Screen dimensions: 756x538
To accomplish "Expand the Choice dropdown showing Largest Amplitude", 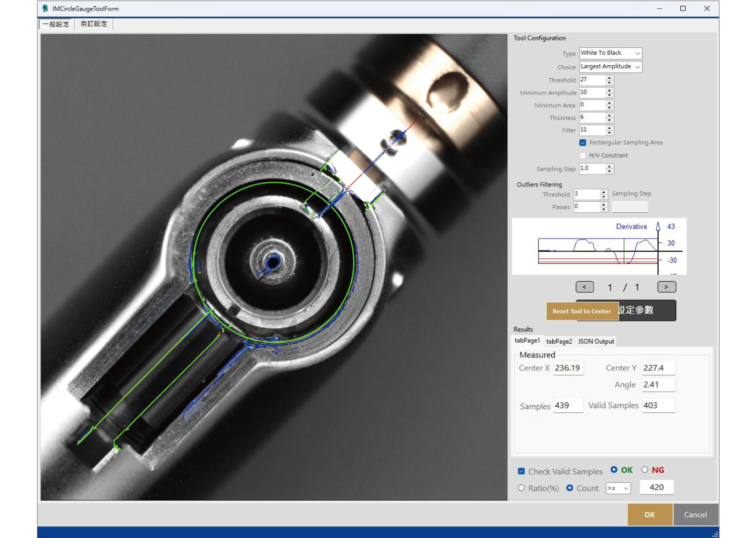I will [611, 67].
